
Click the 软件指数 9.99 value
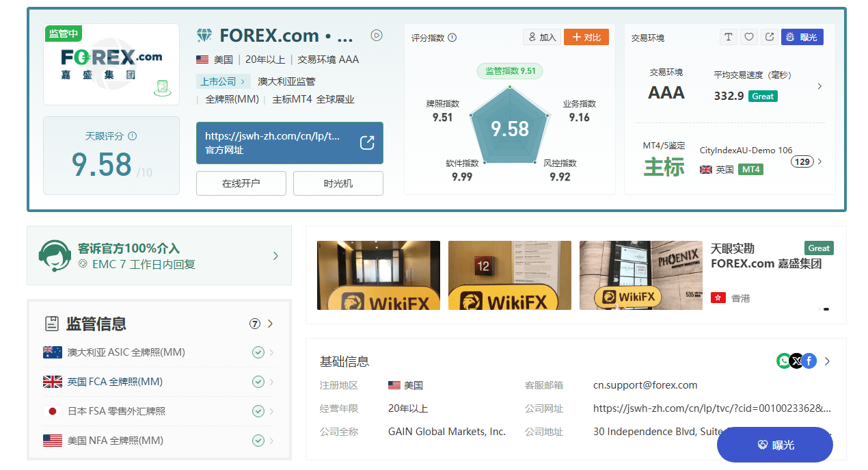[462, 177]
